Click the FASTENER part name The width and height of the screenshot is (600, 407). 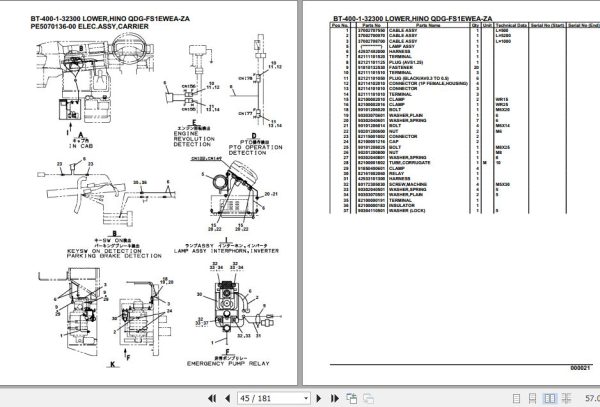[401, 67]
